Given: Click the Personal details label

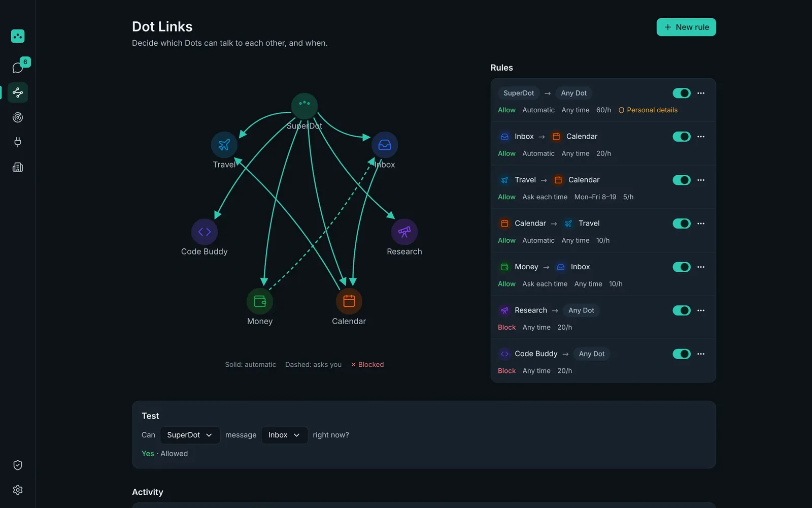Looking at the screenshot, I should click(x=648, y=110).
